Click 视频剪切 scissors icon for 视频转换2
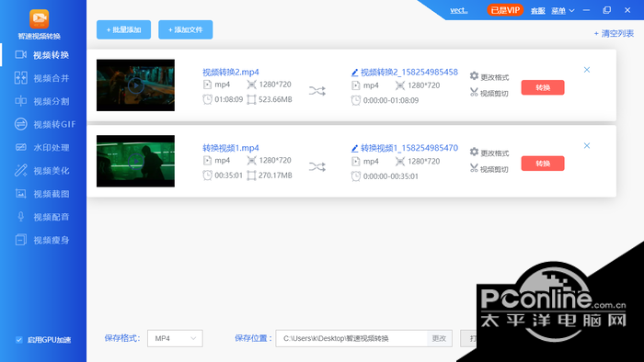 point(474,92)
